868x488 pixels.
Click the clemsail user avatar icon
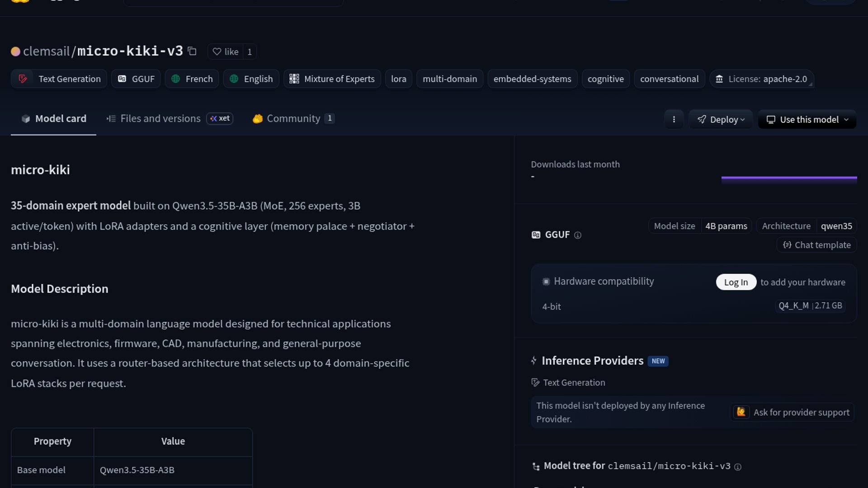(x=15, y=52)
